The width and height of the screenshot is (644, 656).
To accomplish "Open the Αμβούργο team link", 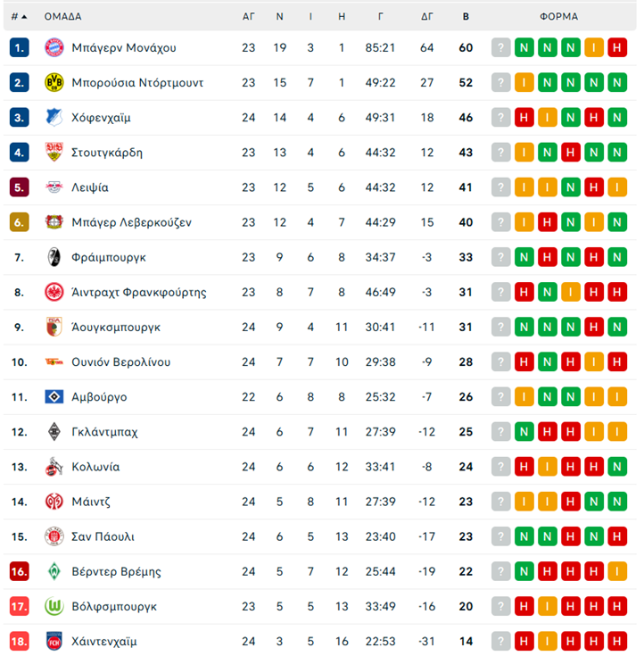I will point(99,397).
